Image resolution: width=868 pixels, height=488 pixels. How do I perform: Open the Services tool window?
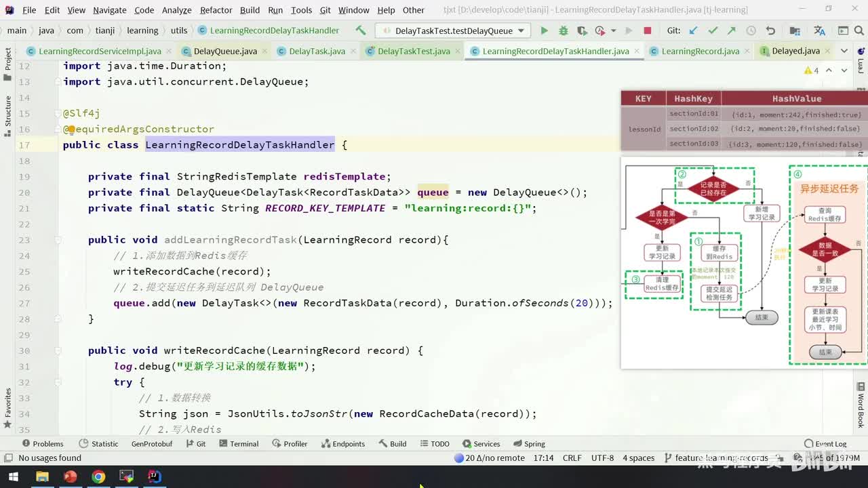pyautogui.click(x=480, y=444)
